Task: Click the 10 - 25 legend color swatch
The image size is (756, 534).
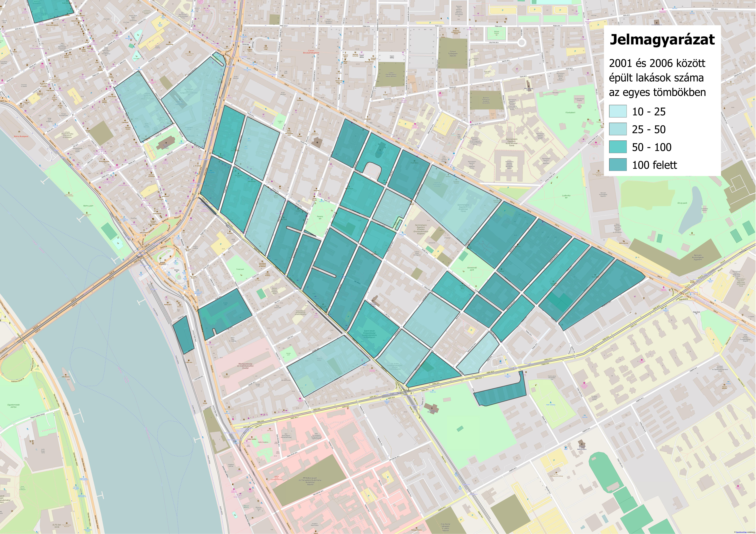Action: [x=618, y=111]
